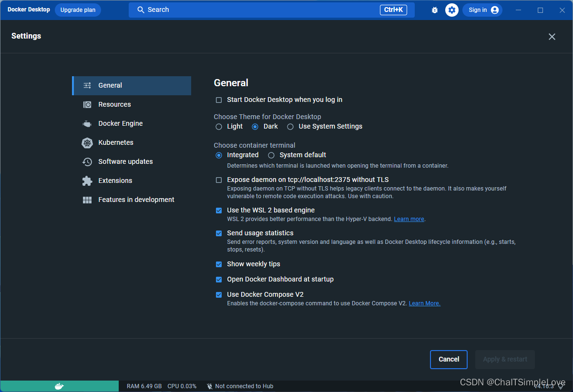Viewport: 573px width, 392px height.
Task: Click the user avatar icon beside Sign in
Action: pyautogui.click(x=495, y=10)
